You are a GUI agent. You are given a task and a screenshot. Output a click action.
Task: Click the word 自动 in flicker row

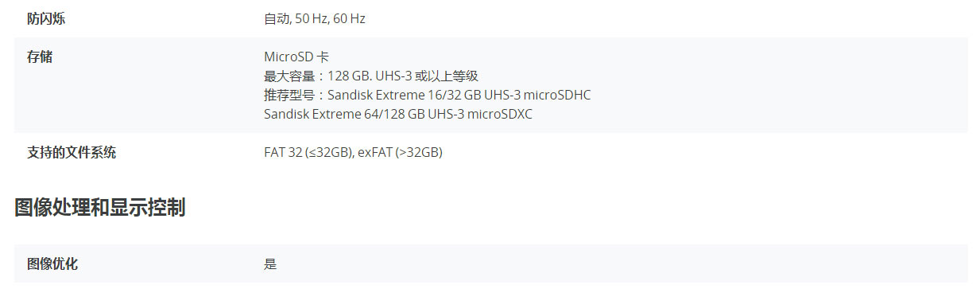tap(276, 18)
